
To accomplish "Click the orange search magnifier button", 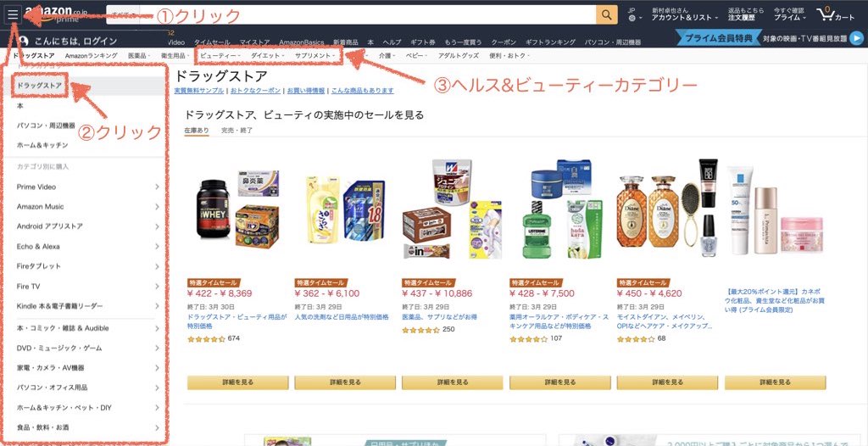I will click(607, 15).
